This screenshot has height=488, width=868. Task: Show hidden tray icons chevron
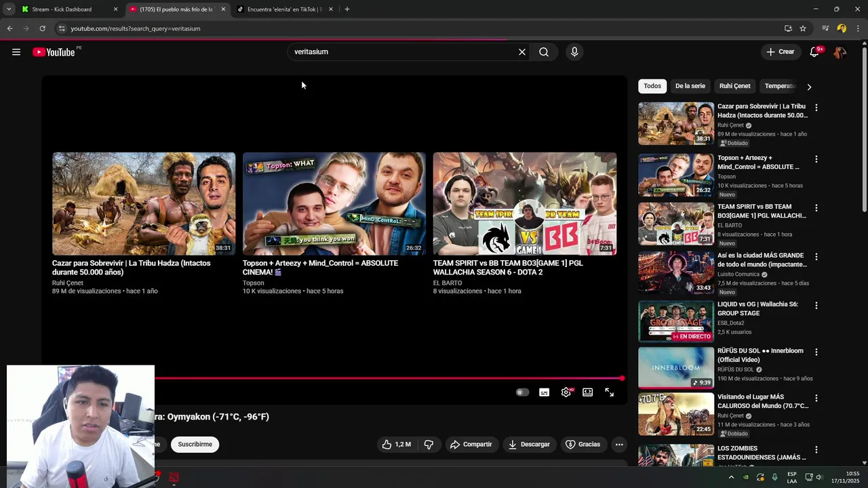click(x=731, y=477)
